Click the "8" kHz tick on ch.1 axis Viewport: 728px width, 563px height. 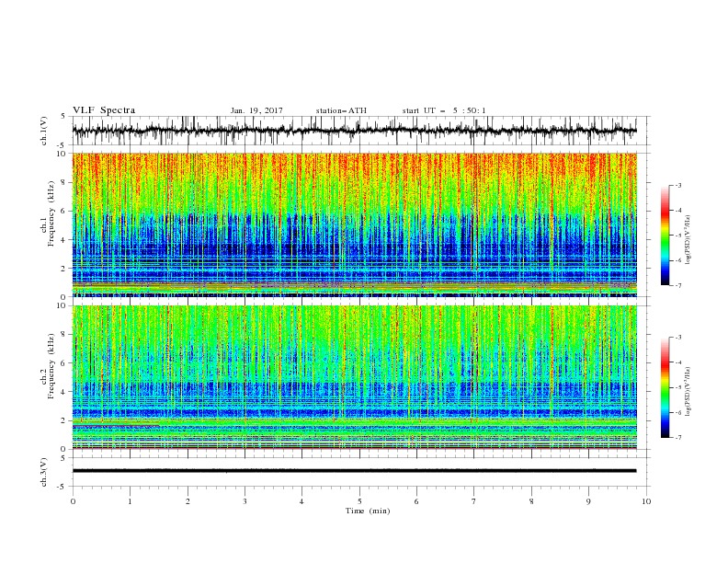point(64,182)
